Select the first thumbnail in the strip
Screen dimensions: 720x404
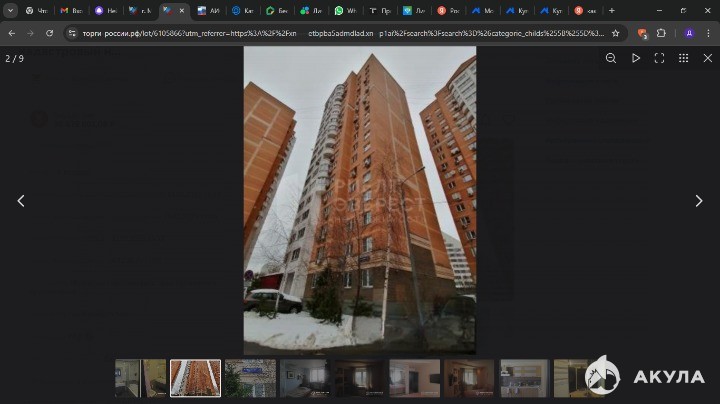coord(140,378)
